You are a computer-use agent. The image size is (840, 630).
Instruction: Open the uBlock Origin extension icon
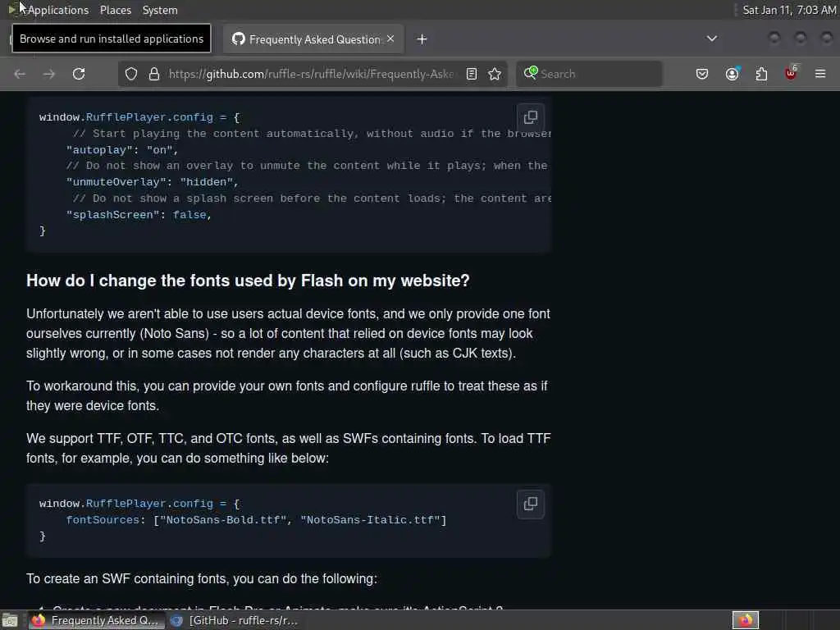(x=791, y=73)
